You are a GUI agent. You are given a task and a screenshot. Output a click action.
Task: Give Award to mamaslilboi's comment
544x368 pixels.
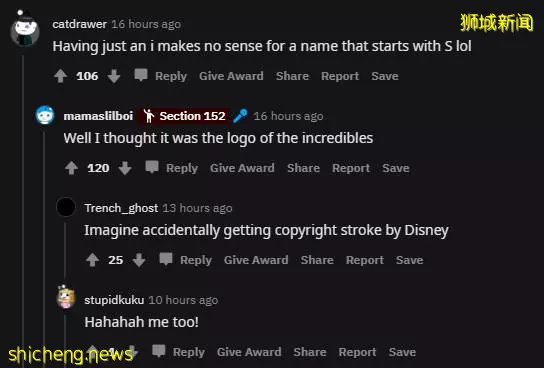click(x=242, y=168)
